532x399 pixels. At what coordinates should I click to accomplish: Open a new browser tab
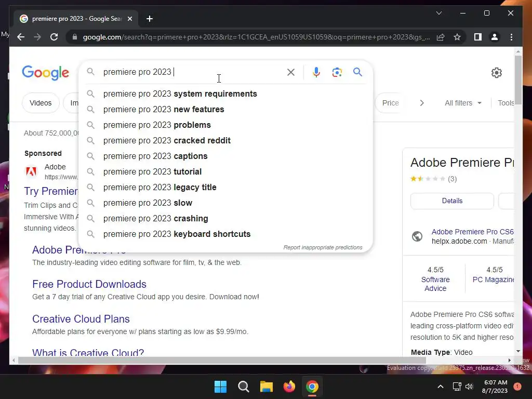point(150,19)
